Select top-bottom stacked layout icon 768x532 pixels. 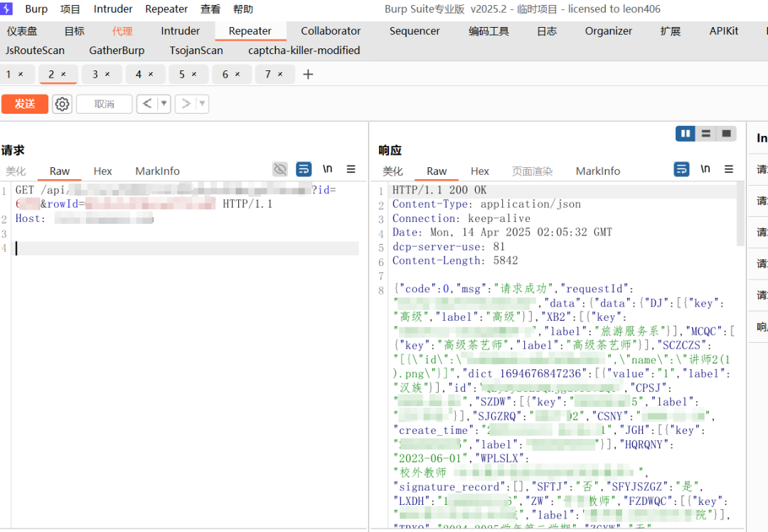706,133
